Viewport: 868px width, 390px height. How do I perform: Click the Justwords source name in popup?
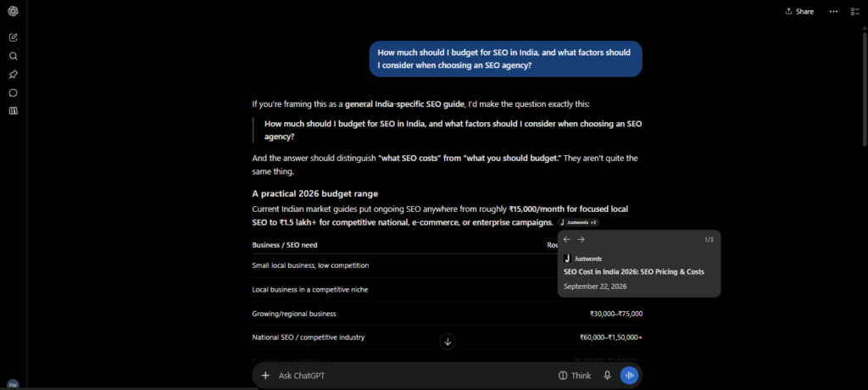pyautogui.click(x=588, y=259)
